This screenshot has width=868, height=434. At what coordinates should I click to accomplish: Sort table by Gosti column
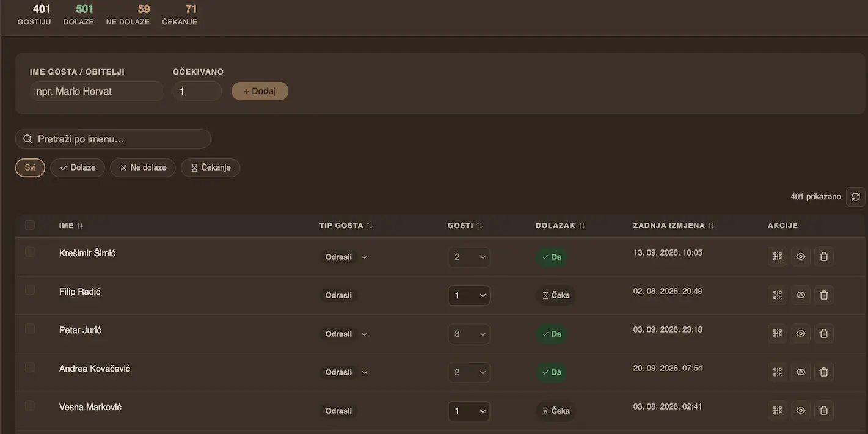click(x=465, y=226)
